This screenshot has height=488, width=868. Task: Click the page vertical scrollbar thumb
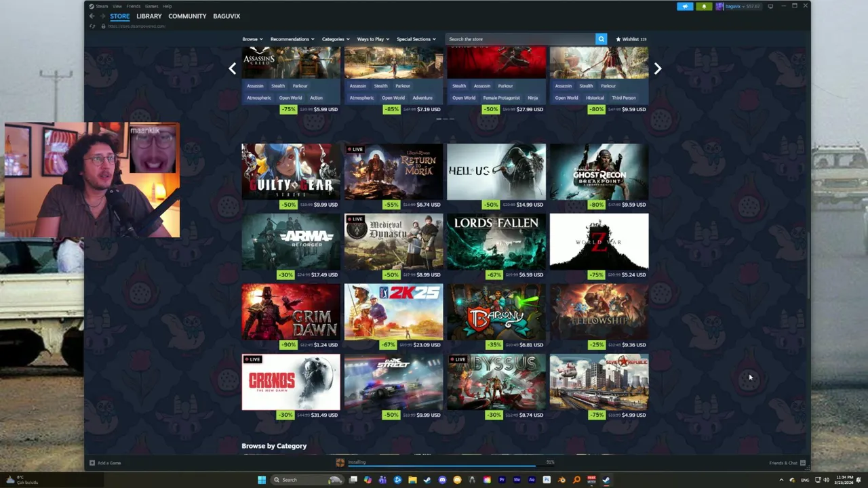pyautogui.click(x=808, y=266)
